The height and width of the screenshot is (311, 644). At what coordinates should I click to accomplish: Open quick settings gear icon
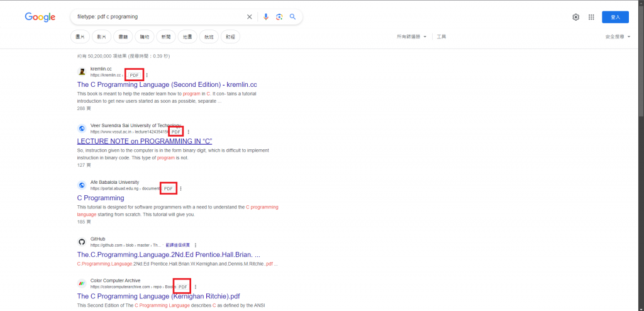[x=576, y=17]
